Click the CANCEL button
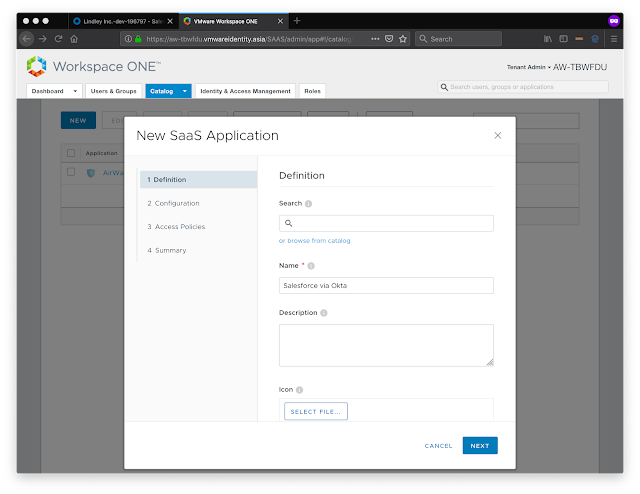This screenshot has height=494, width=640. [438, 446]
